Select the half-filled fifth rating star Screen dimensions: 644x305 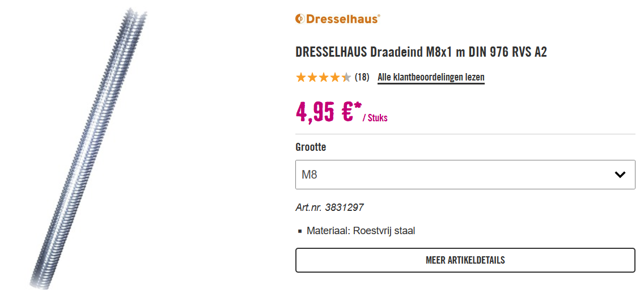346,77
